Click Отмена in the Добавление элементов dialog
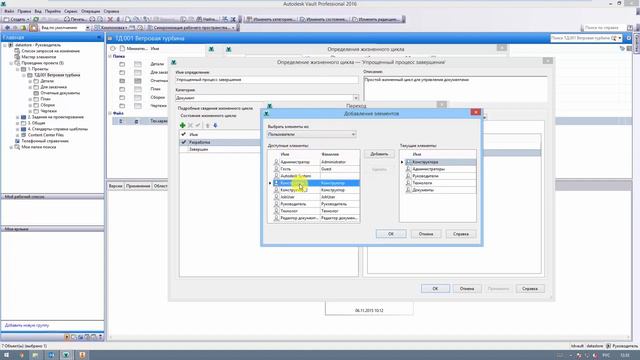Viewport: 640px width, 360px height. pos(426,234)
